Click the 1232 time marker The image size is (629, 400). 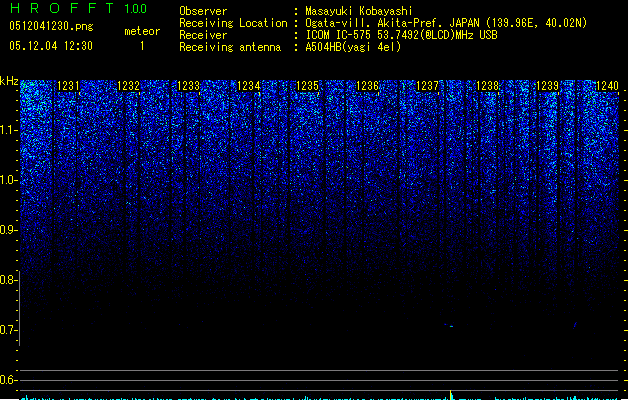click(128, 86)
